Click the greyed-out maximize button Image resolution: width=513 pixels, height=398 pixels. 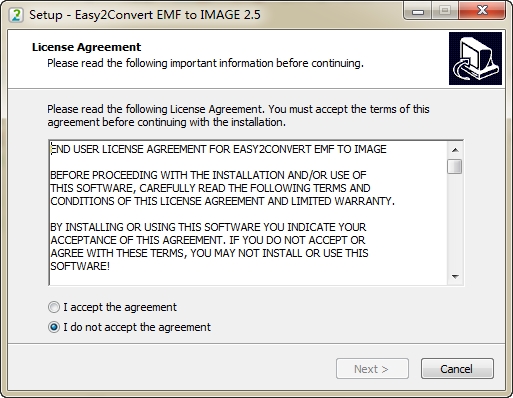click(445, 11)
